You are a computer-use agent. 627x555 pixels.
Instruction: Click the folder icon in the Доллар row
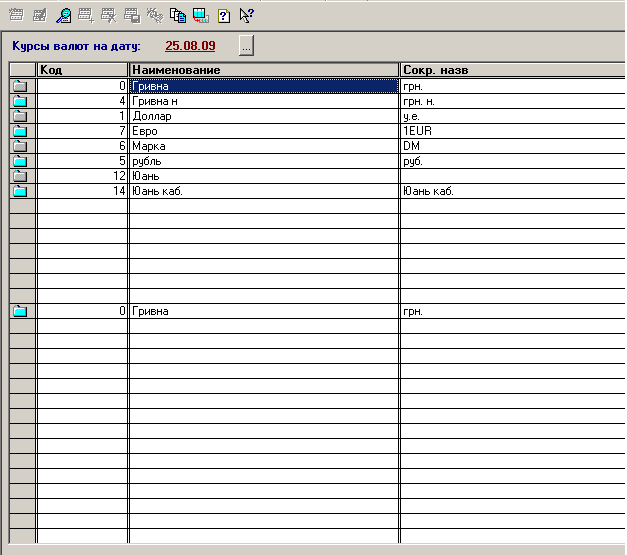coord(19,116)
